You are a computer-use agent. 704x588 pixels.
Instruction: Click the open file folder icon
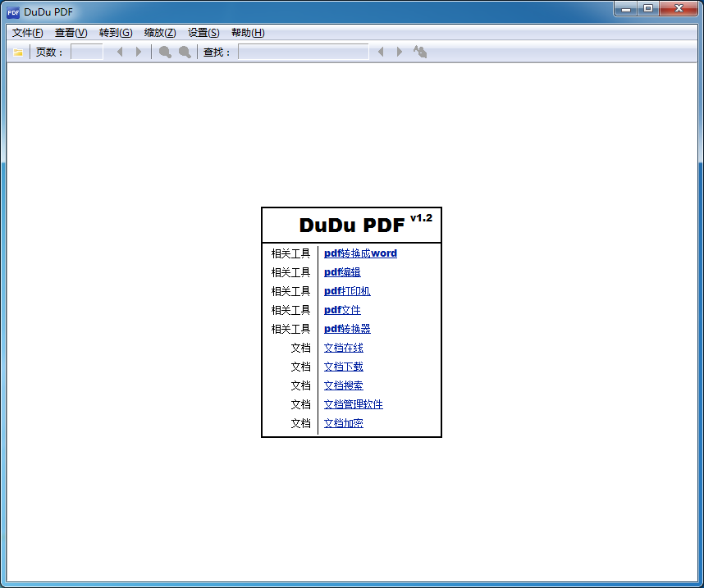click(x=18, y=52)
